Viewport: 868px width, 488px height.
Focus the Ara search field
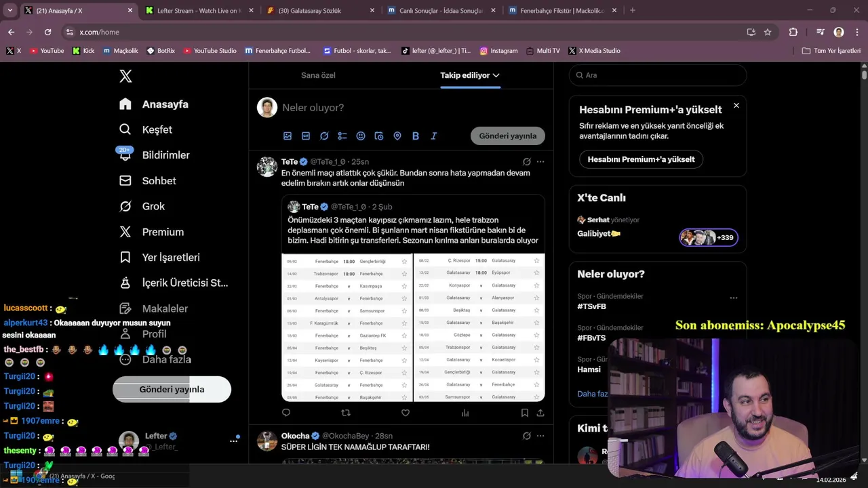point(658,75)
